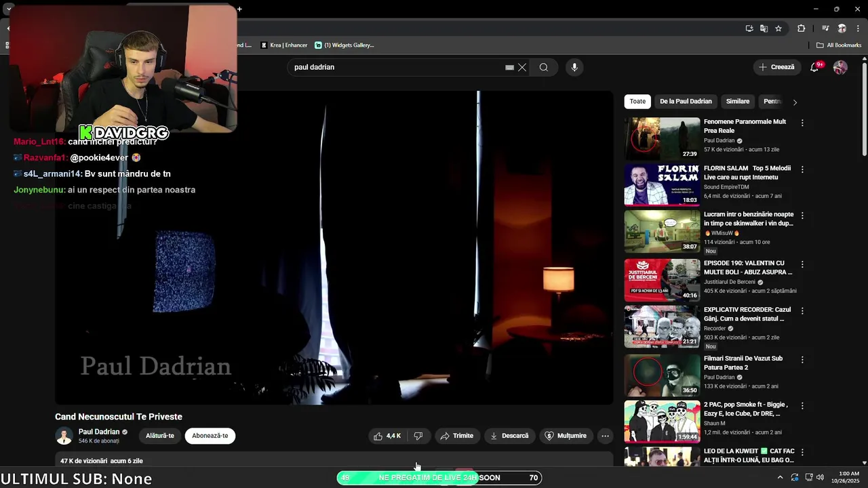
Task: Open options for Filmari Stranii video
Action: click(802, 359)
